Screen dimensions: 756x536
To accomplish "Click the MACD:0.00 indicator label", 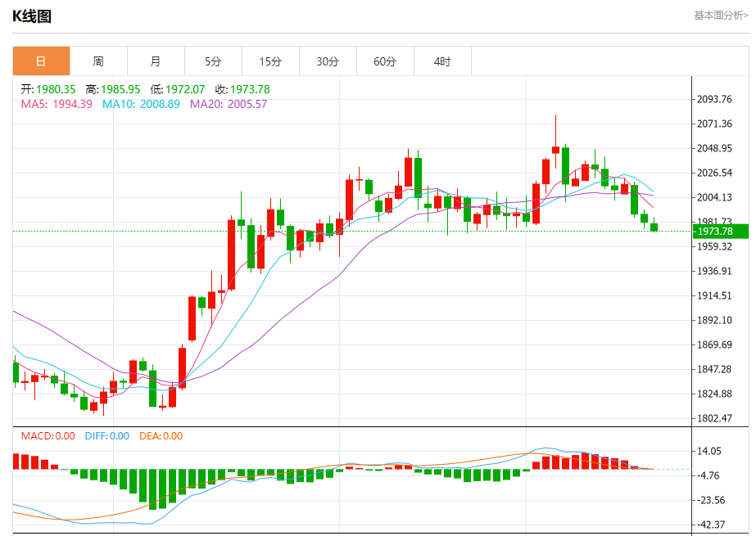I will pos(48,436).
